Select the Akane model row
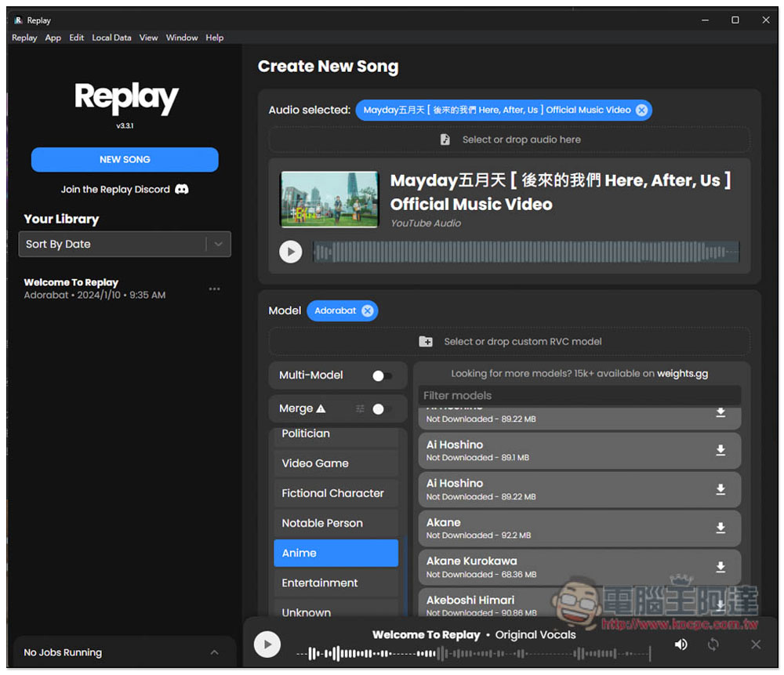784x675 pixels. point(579,528)
